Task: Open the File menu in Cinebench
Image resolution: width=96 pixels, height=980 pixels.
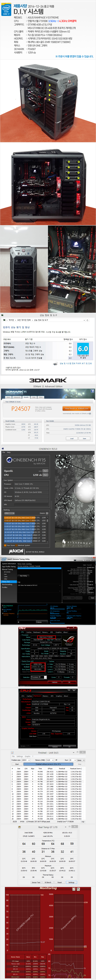Action: pos(4,452)
